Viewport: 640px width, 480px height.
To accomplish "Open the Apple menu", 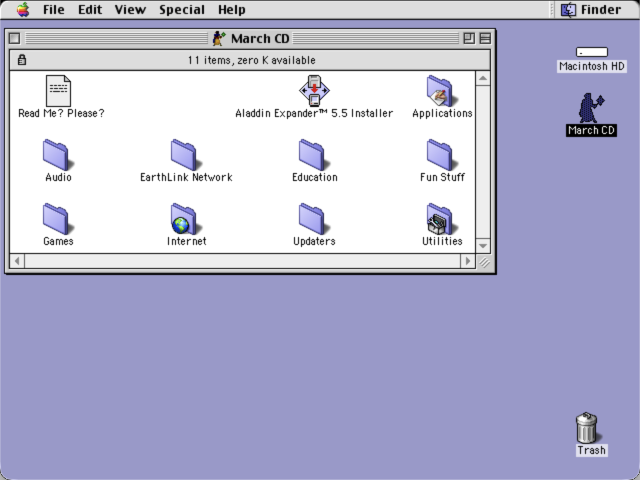I will click(x=23, y=9).
